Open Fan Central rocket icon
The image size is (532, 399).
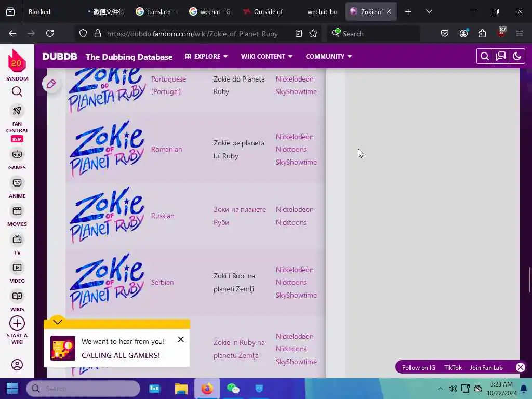point(17,111)
